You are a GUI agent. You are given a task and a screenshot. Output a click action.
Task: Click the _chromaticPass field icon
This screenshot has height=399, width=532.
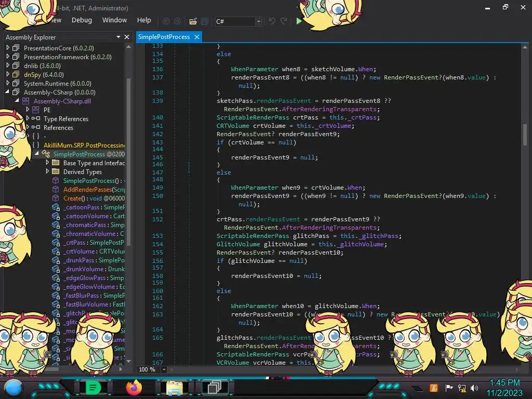[56, 225]
